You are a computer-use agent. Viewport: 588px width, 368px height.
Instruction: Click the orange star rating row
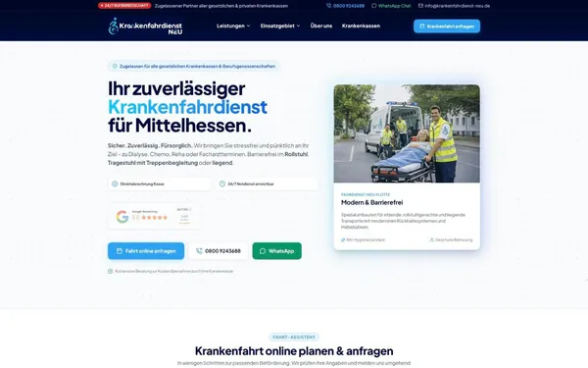pyautogui.click(x=154, y=218)
